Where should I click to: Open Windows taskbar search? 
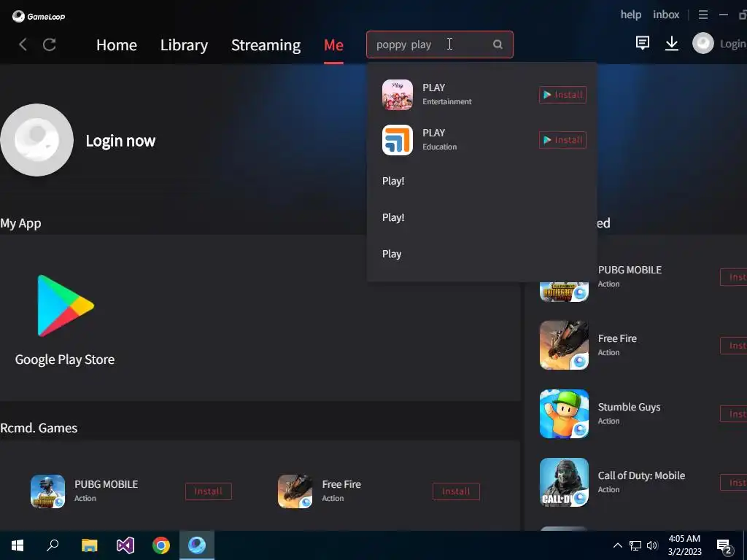(x=53, y=545)
